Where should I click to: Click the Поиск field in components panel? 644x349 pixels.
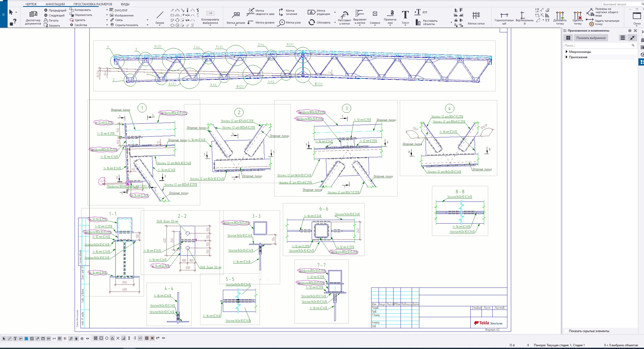coord(597,46)
